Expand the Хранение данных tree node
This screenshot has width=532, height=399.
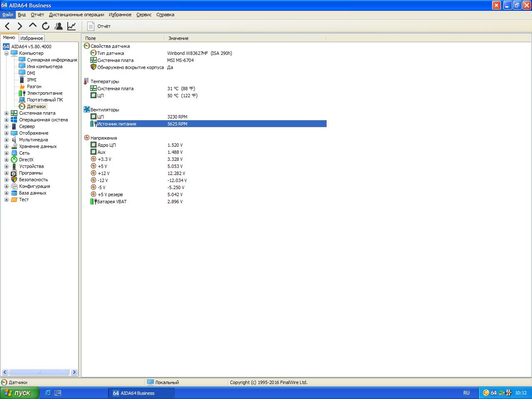point(6,146)
